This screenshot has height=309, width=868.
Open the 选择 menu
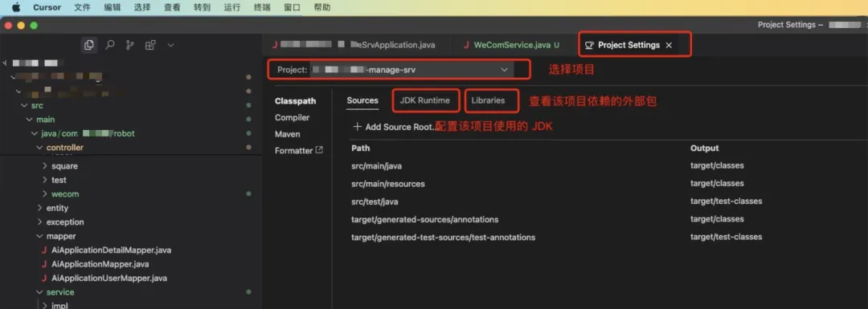pyautogui.click(x=141, y=8)
